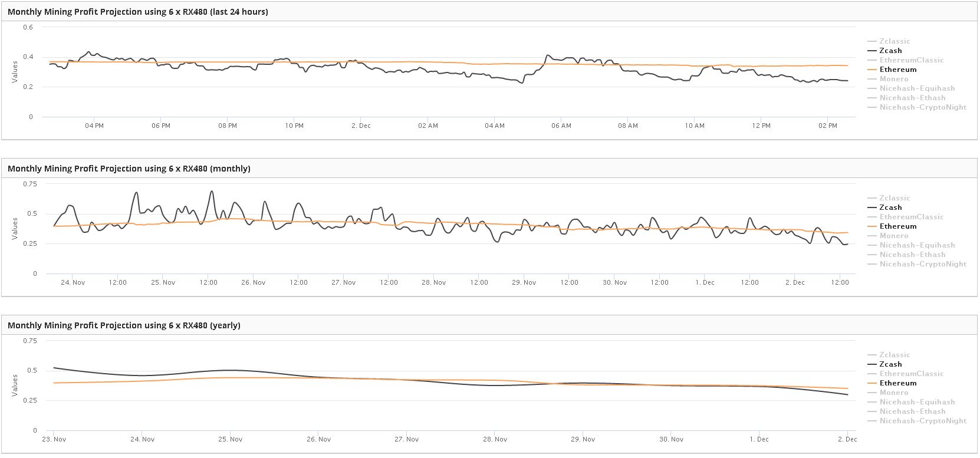The image size is (980, 458).
Task: Click the '08 AM' x-axis label
Action: [628, 126]
